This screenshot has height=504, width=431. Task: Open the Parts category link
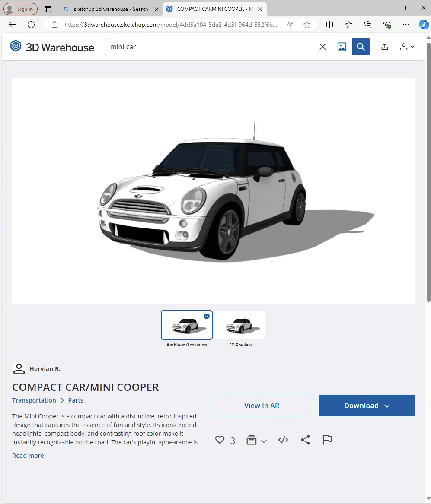pos(76,400)
